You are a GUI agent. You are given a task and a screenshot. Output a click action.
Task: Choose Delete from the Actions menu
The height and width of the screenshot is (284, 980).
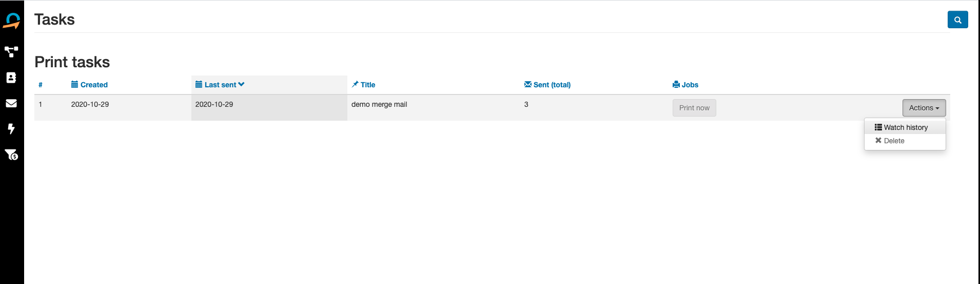click(x=894, y=141)
